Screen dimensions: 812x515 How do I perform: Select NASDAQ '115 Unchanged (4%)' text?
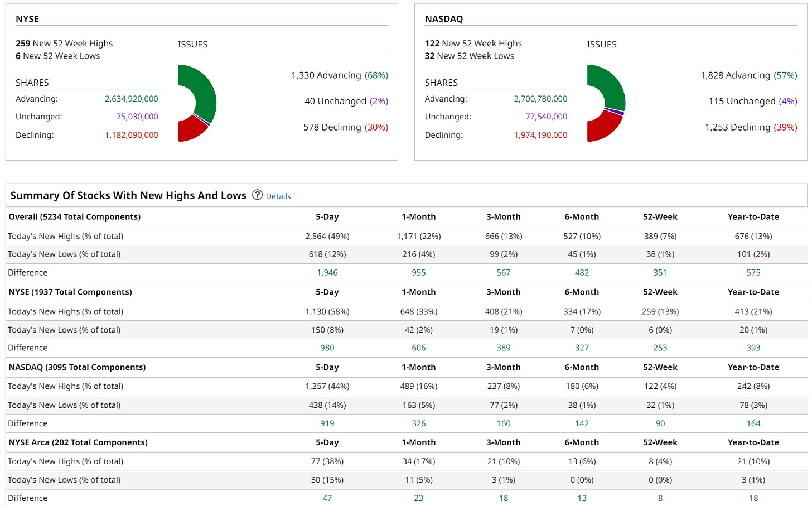click(753, 101)
